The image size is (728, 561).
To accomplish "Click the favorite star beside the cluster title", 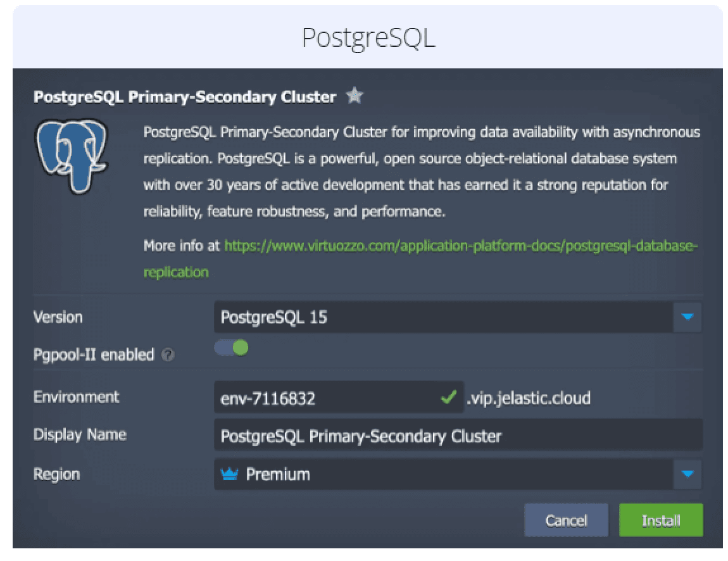I will (x=354, y=97).
